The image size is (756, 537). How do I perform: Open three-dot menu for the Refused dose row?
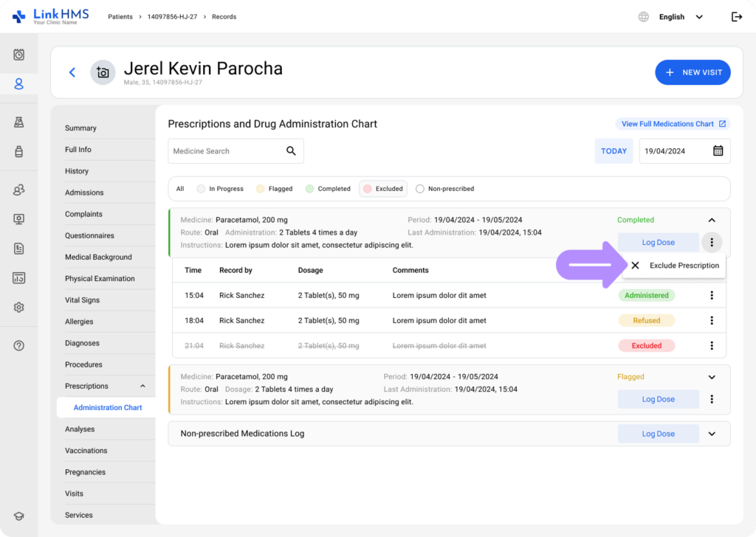pyautogui.click(x=712, y=321)
